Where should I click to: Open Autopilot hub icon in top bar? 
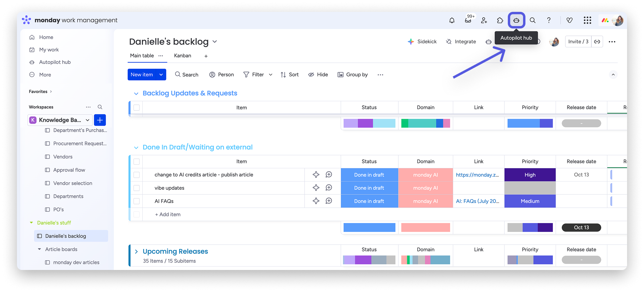(516, 20)
